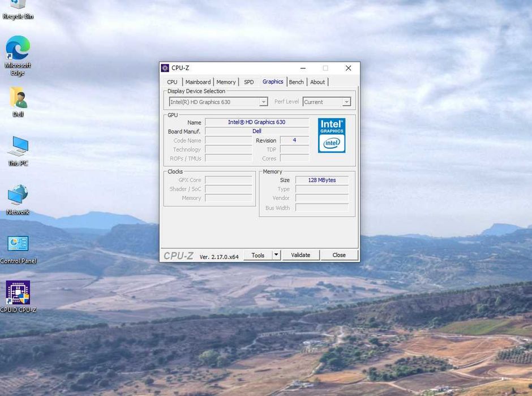Switch to the CPU tab
This screenshot has width=532, height=396.
tap(172, 82)
